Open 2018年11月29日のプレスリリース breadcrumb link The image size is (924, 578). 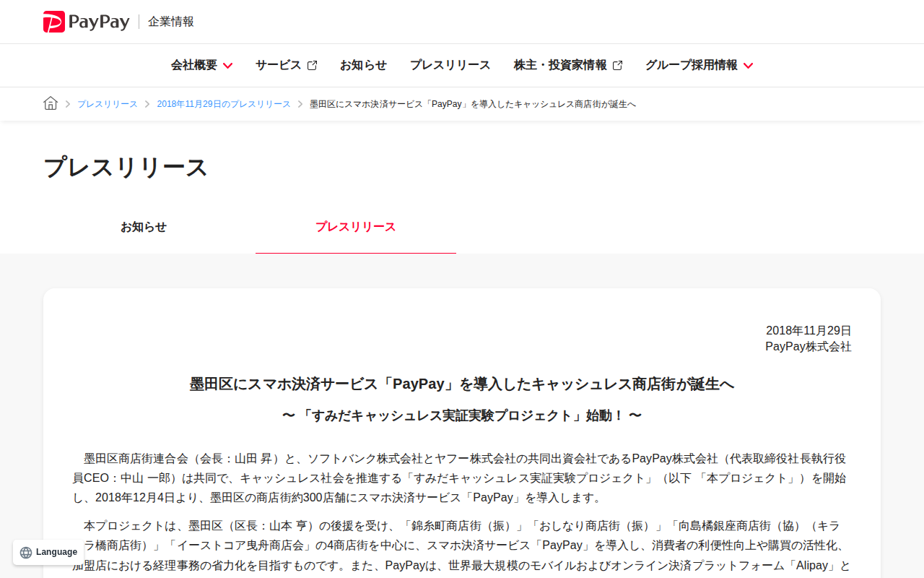point(224,104)
